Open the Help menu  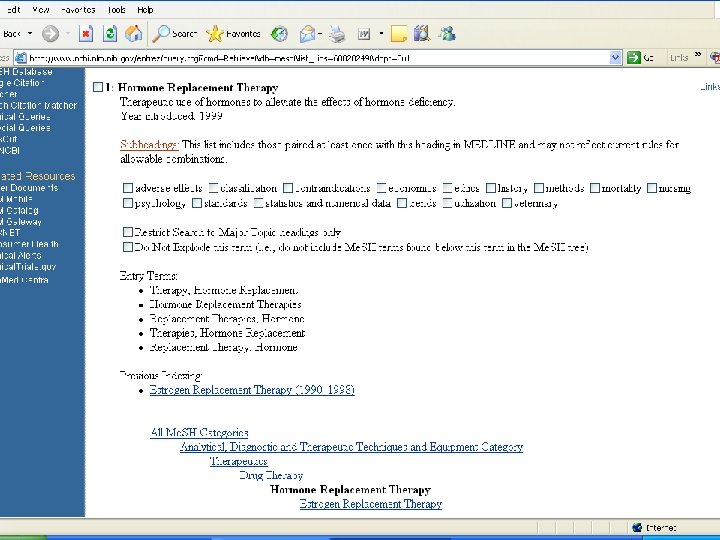point(145,10)
